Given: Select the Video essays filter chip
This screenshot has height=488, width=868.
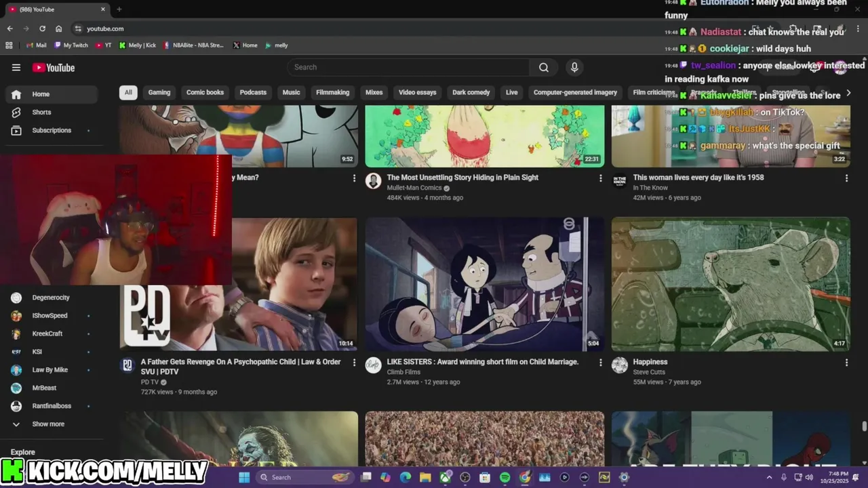Looking at the screenshot, I should pos(417,92).
